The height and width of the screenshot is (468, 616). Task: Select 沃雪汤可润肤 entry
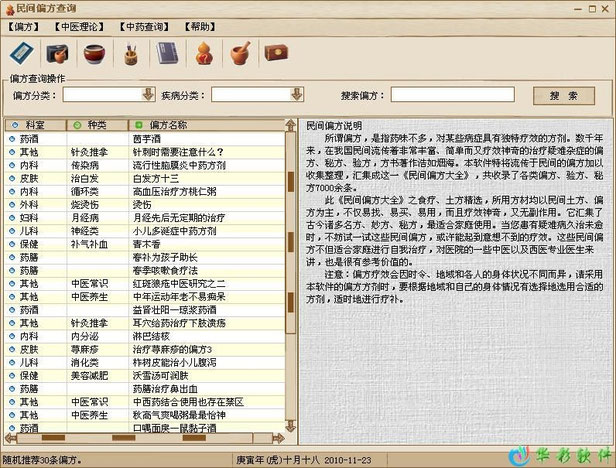145,376
